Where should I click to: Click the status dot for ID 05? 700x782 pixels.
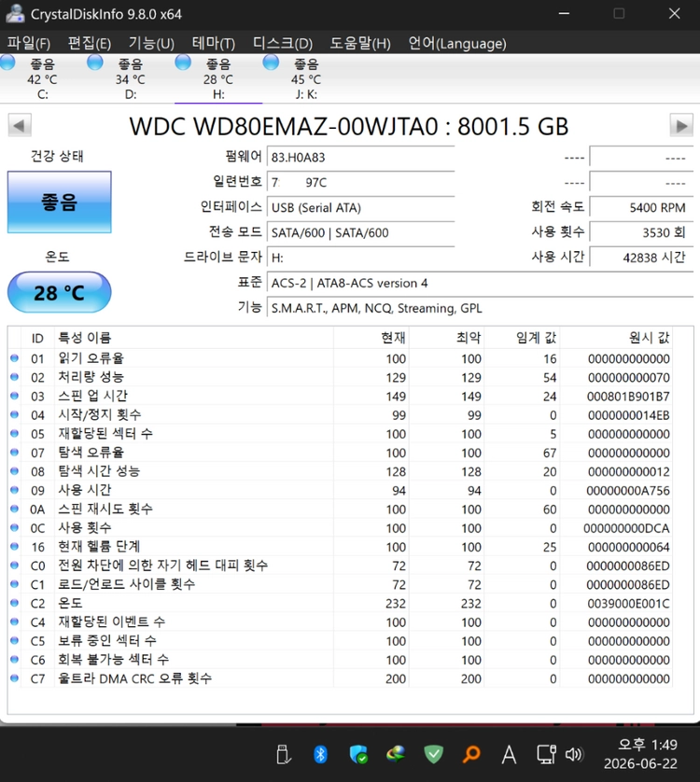pyautogui.click(x=15, y=433)
